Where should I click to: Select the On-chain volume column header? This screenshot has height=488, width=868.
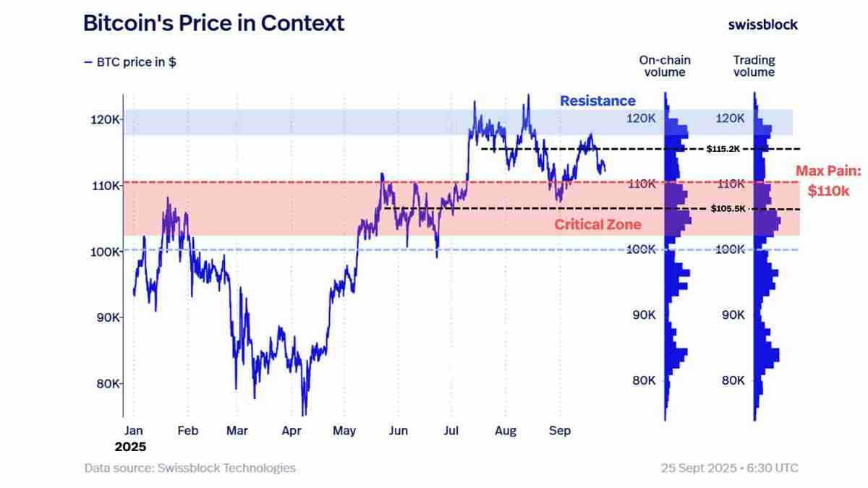(664, 66)
